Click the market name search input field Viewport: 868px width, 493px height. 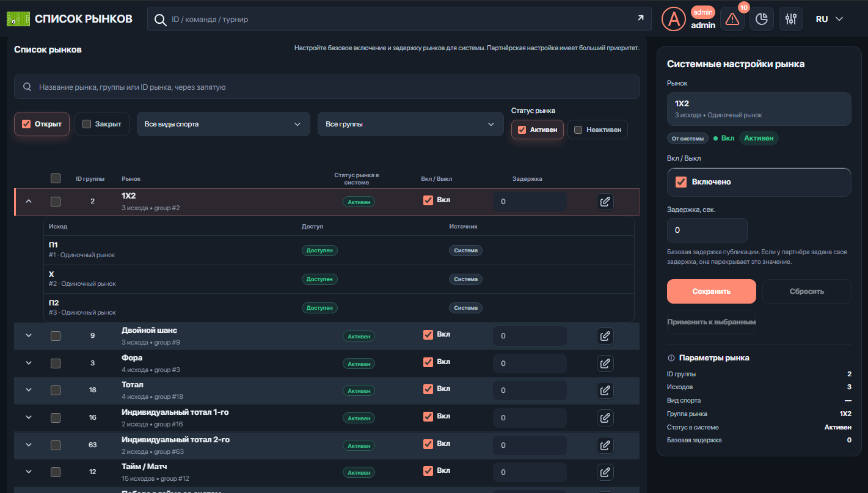pos(327,87)
